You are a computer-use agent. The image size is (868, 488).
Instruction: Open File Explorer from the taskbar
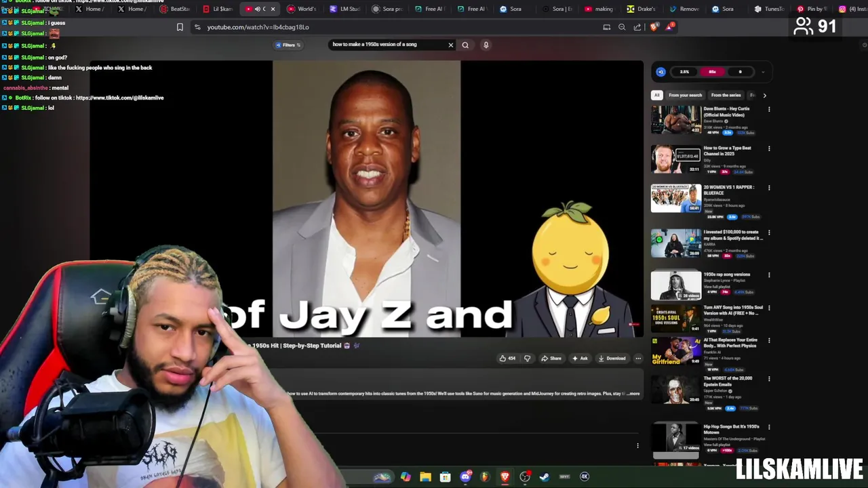coord(425,476)
